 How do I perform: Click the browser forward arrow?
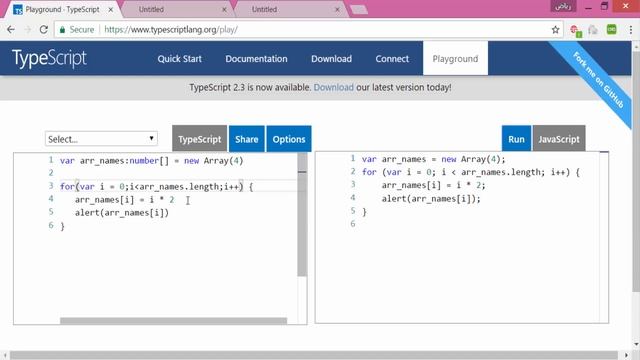pyautogui.click(x=28, y=30)
